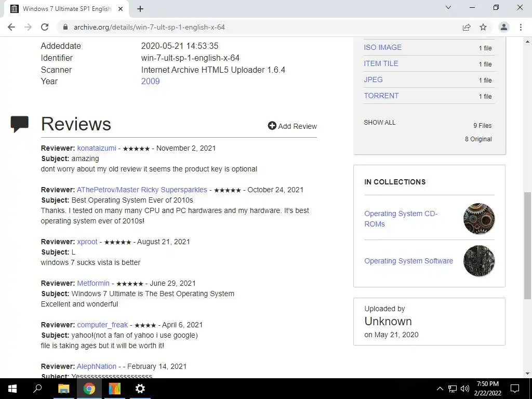Click the browser forward arrow

(28, 27)
